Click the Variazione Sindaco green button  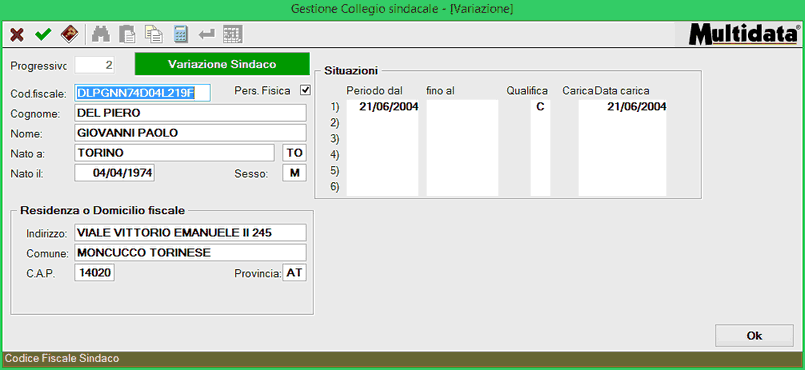click(222, 64)
